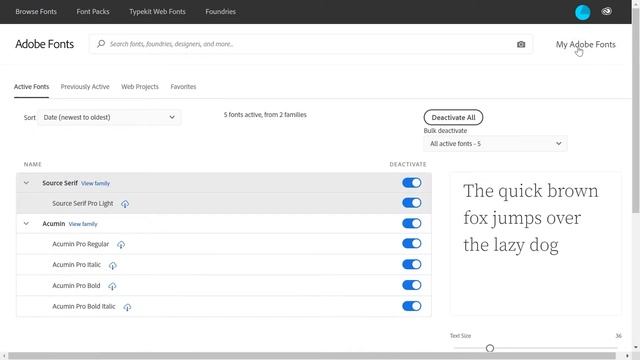Viewport: 640px width, 360px height.
Task: Switch to the Previously Active tab
Action: point(85,87)
